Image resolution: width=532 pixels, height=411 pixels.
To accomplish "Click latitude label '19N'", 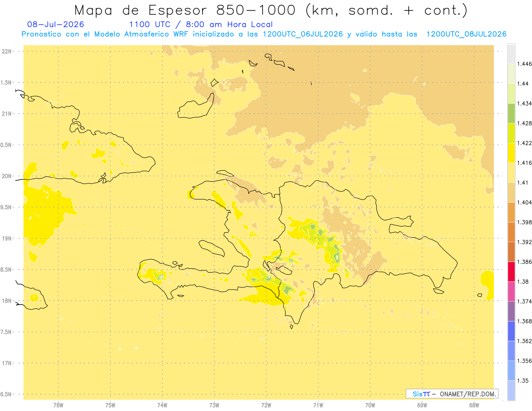I will [8, 239].
